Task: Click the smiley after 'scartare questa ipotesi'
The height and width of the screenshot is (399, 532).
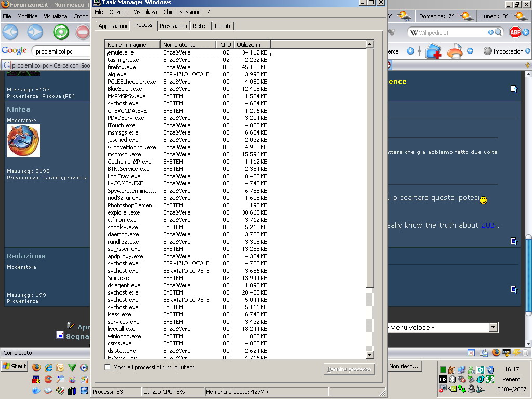Action: pos(484,200)
